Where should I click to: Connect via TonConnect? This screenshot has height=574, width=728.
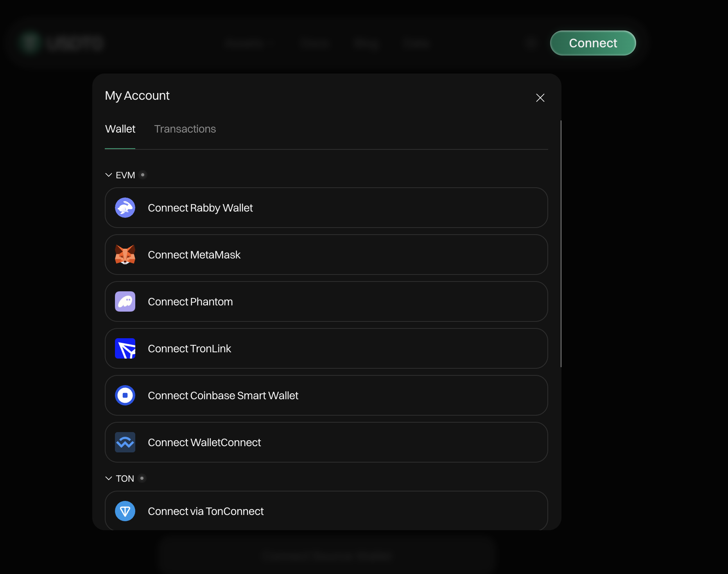point(326,511)
